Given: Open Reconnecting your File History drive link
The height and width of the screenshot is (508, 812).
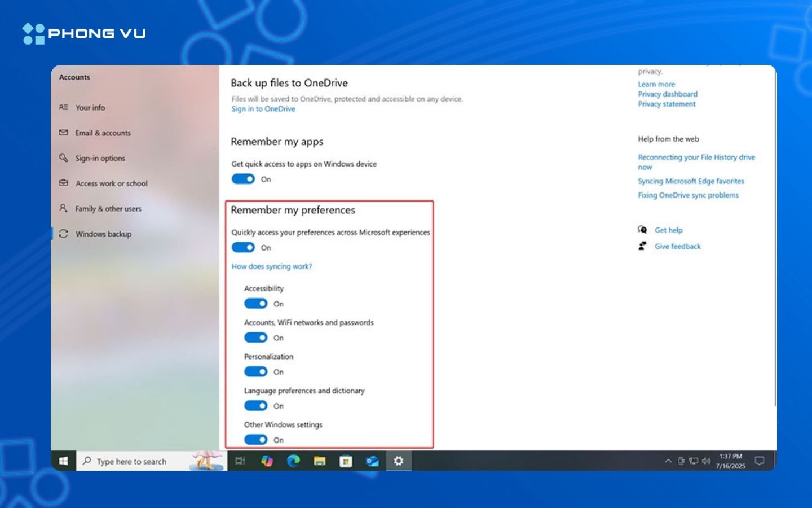Looking at the screenshot, I should click(x=696, y=162).
